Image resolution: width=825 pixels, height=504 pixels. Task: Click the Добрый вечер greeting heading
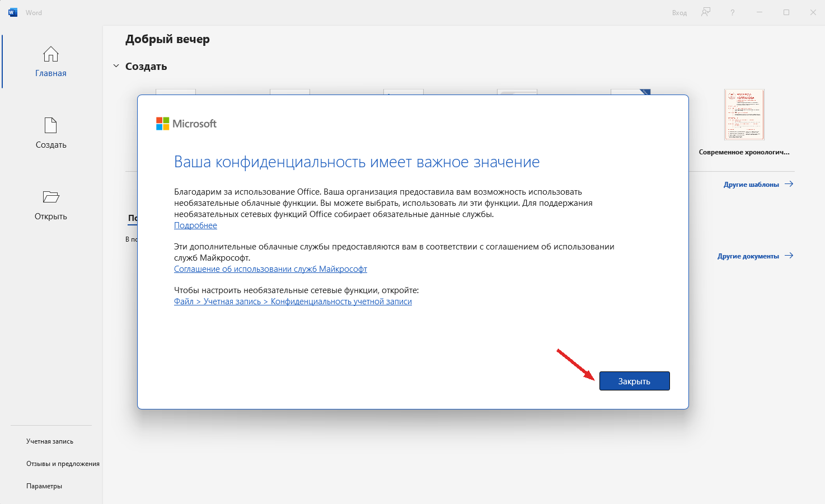pyautogui.click(x=167, y=39)
